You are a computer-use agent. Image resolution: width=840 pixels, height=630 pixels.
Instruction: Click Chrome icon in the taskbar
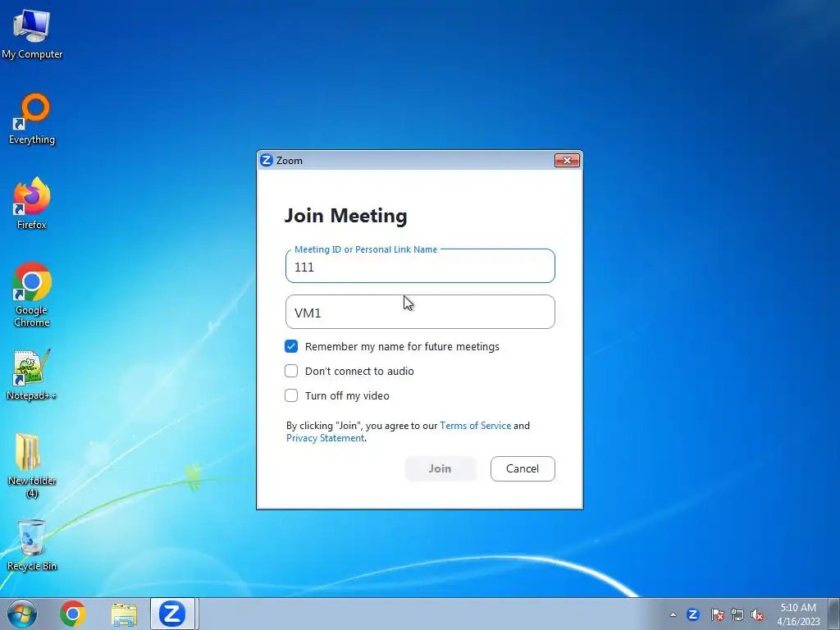tap(73, 614)
